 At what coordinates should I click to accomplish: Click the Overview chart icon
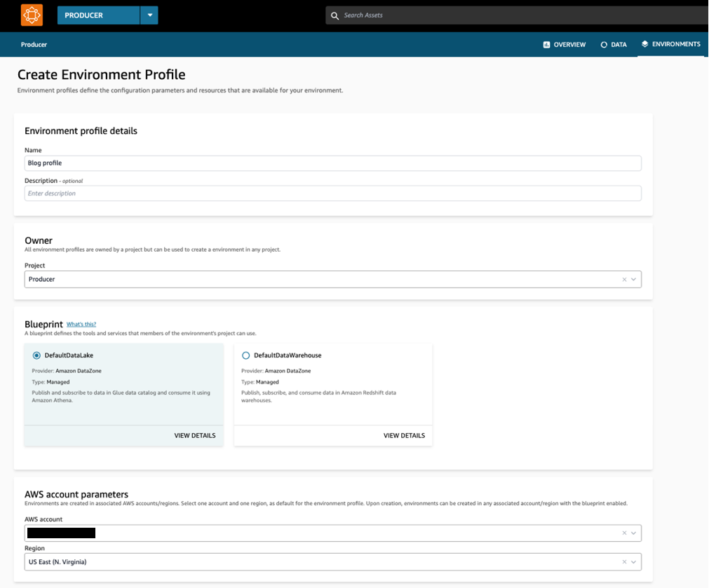[x=546, y=44]
